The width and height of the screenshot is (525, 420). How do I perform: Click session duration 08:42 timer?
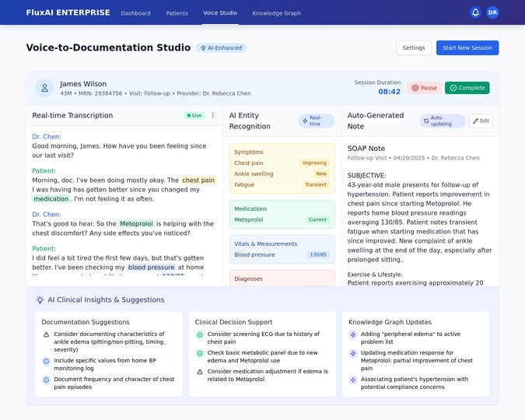[x=390, y=92]
